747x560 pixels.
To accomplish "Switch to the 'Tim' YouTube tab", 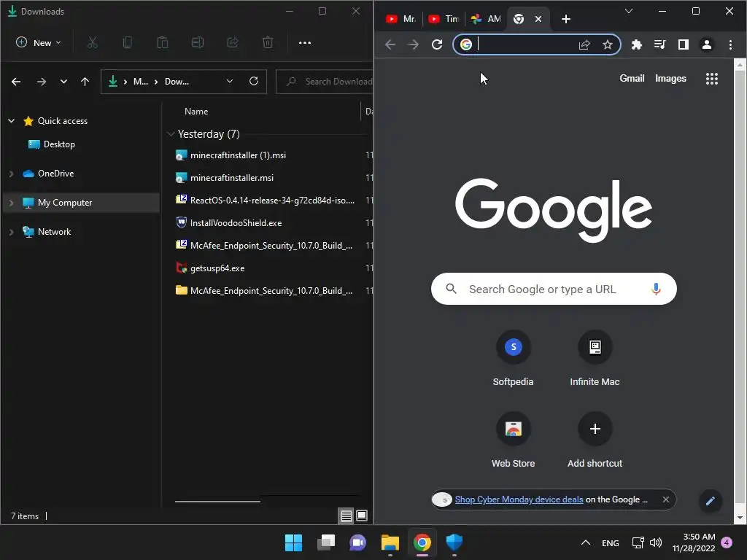I will (x=443, y=19).
